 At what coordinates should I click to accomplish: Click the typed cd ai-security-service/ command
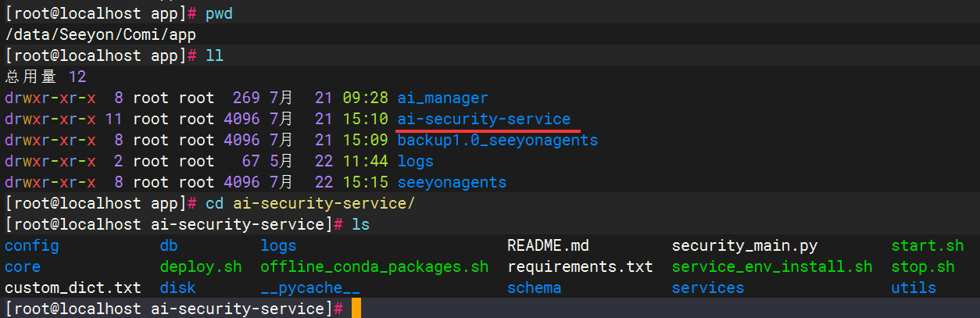309,204
